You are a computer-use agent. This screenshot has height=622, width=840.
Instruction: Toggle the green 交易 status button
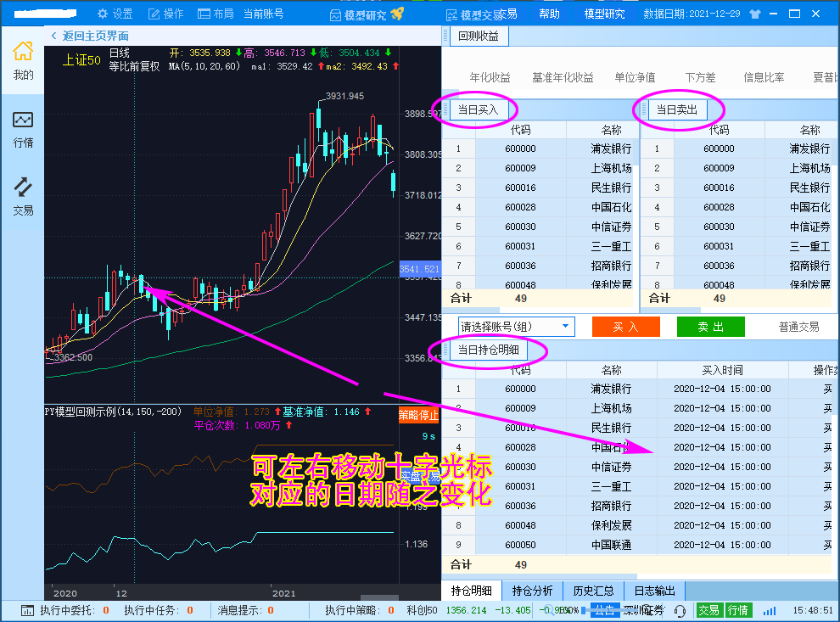pyautogui.click(x=708, y=610)
